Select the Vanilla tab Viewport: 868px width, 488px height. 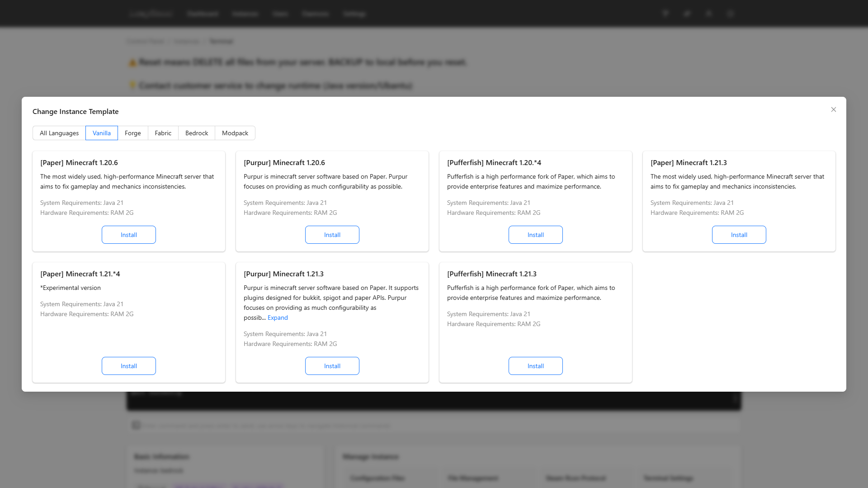click(x=102, y=133)
